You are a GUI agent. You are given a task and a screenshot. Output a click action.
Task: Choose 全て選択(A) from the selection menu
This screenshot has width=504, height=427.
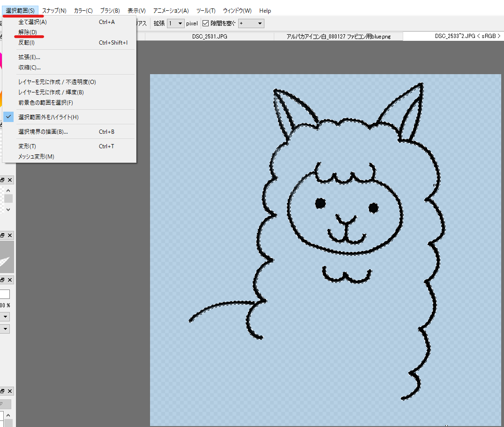point(69,22)
